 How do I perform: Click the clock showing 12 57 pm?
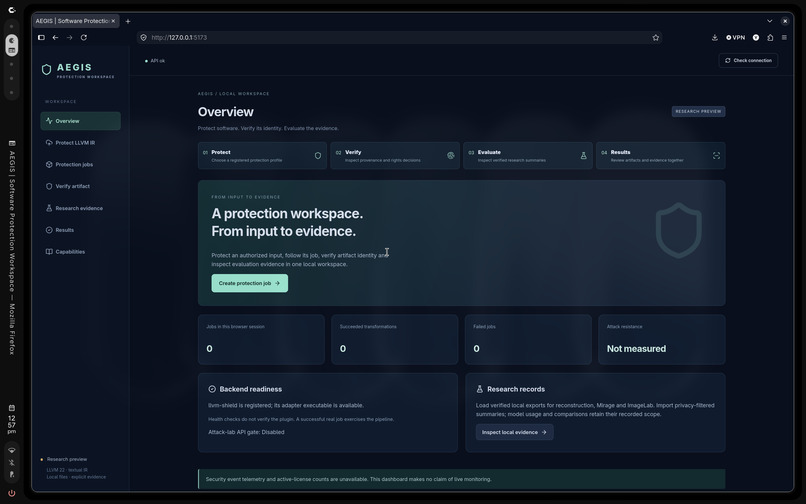click(11, 425)
